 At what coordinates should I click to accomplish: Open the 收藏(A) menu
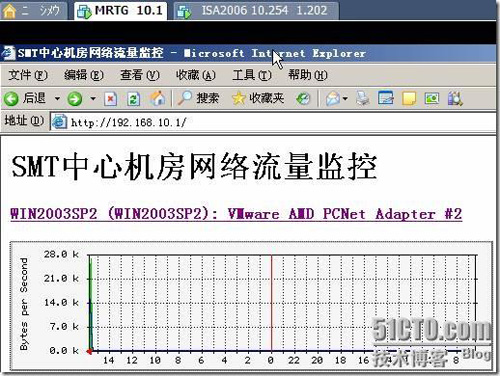[196, 75]
